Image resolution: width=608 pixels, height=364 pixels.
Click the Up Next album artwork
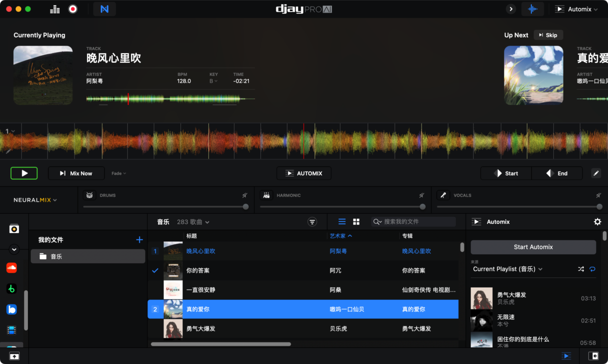coord(534,75)
